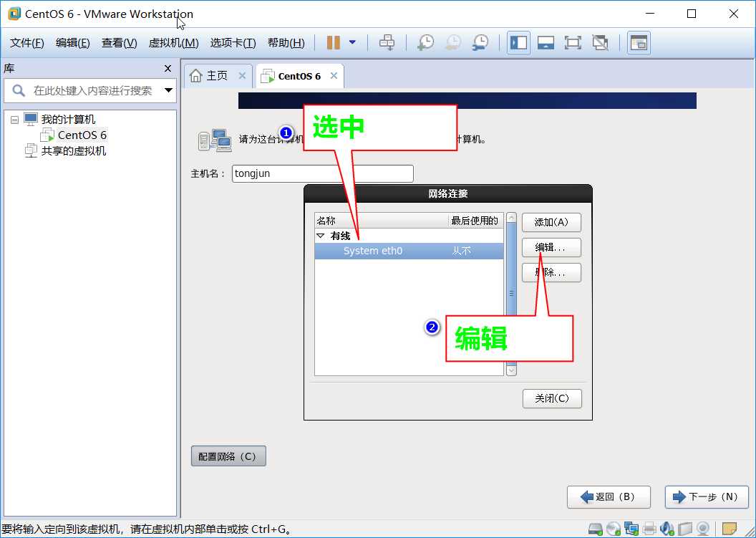Click the connection list scrollbar up arrow

coord(511,218)
